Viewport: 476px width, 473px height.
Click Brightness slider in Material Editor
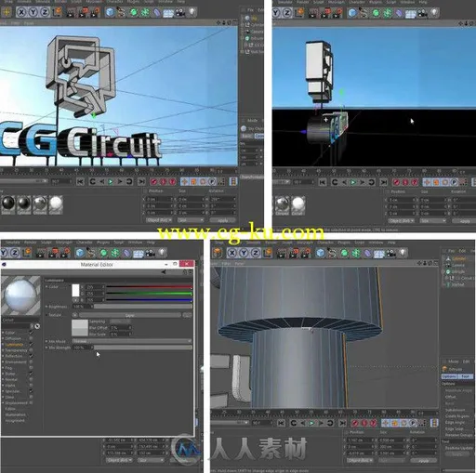(143, 307)
